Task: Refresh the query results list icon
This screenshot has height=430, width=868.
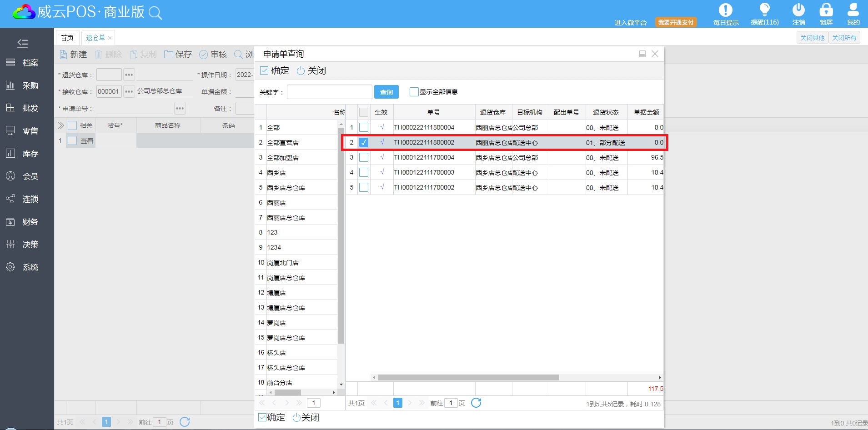Action: 476,403
